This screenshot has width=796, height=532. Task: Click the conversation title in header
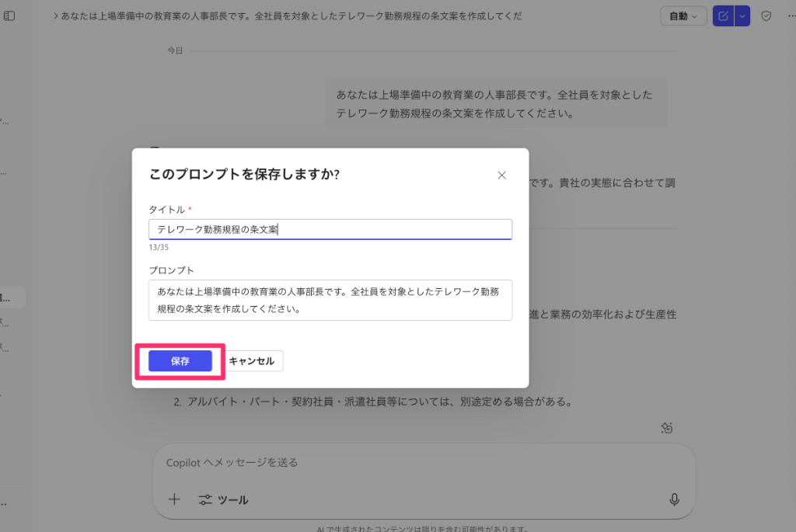(292, 16)
